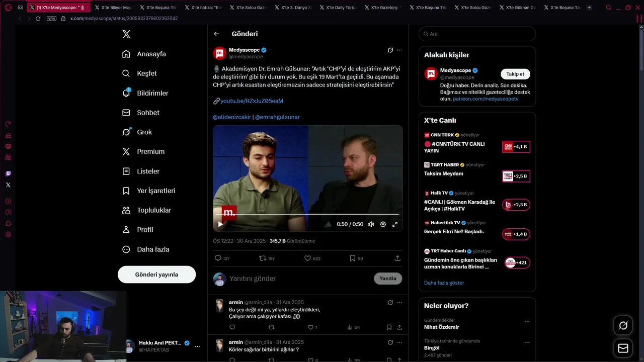Open @emrahgulsunar mention
Screen dimensions: 644x362
[x=277, y=117]
